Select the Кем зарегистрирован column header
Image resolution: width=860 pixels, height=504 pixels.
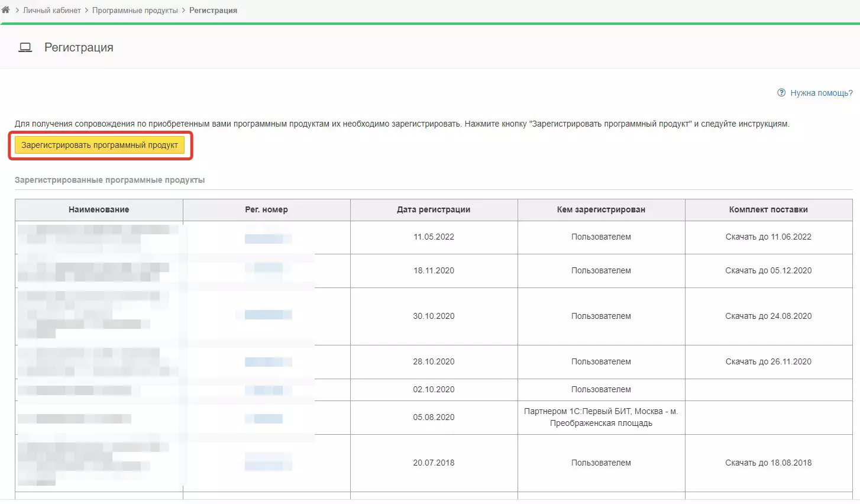click(601, 209)
